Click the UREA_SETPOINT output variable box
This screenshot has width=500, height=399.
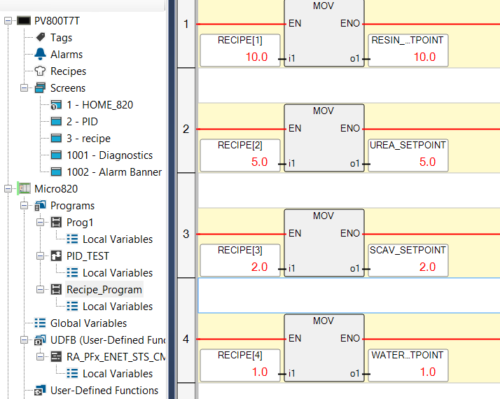pyautogui.click(x=408, y=155)
